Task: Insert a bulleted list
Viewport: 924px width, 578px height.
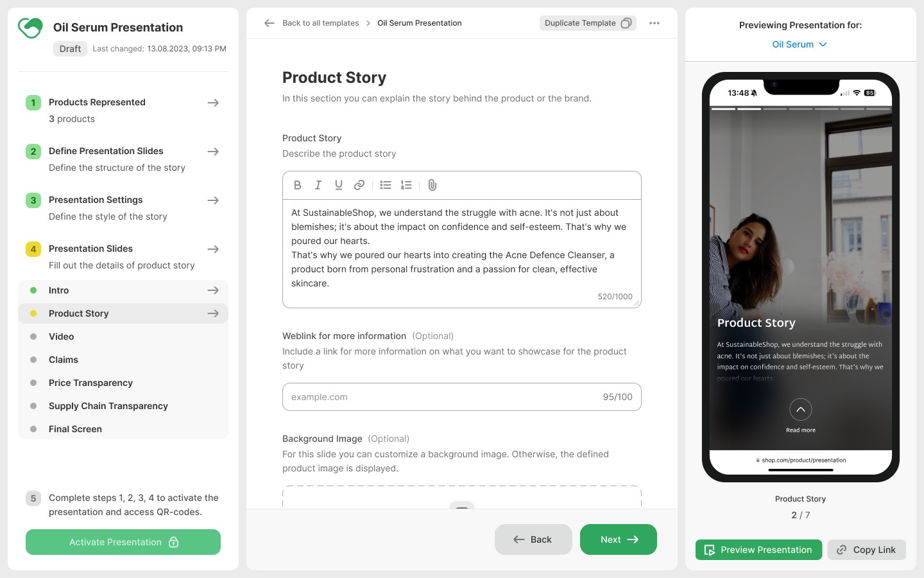Action: point(386,185)
